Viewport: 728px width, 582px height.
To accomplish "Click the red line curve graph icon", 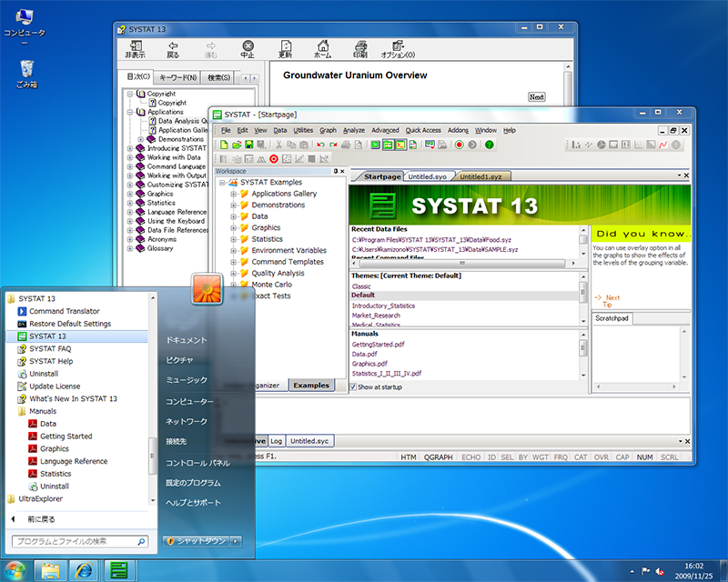I will 663,145.
